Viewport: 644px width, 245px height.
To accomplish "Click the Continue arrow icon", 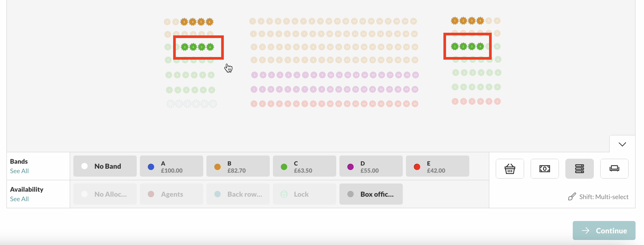I will coord(585,230).
